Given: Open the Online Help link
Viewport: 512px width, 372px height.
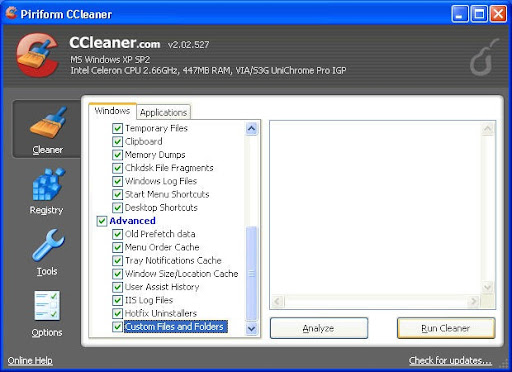Looking at the screenshot, I should point(30,361).
